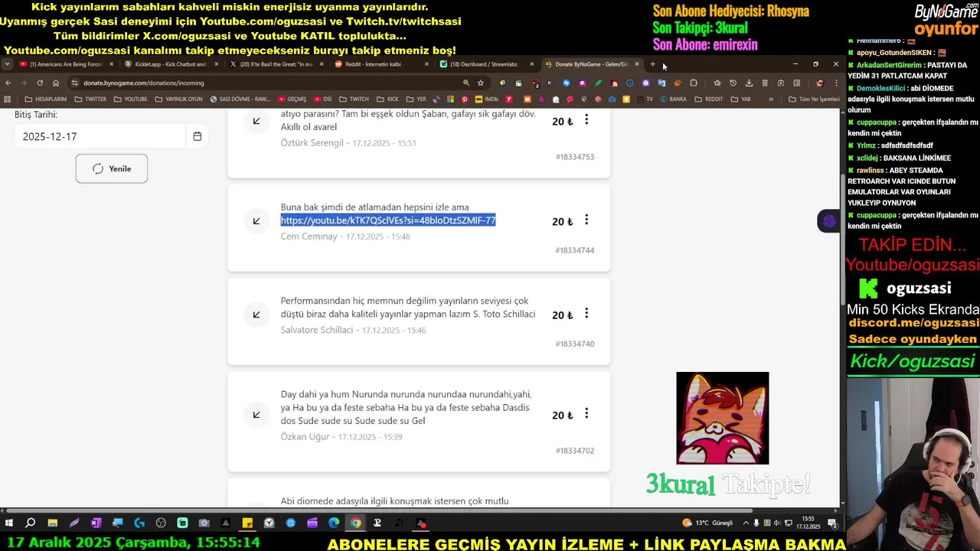
Task: Click donor name Salvatore Schillaci
Action: point(317,330)
